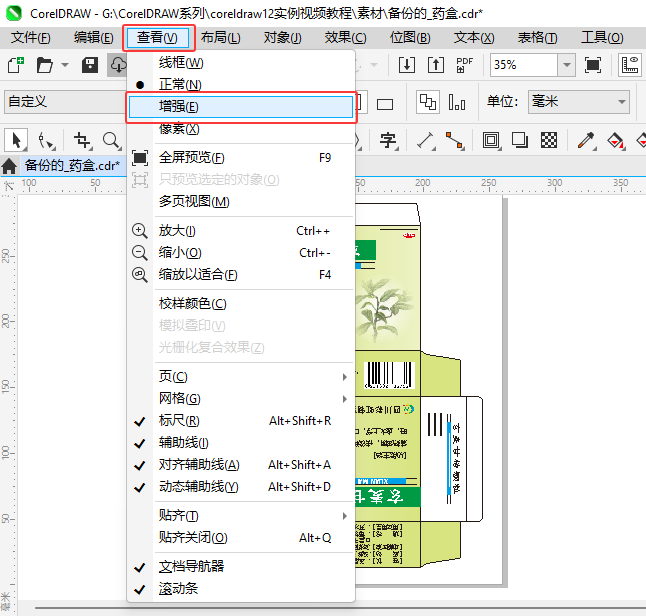Viewport: 646px width, 616px height.
Task: Switch to the 备份的_药盒.cdr document tab
Action: click(x=72, y=166)
